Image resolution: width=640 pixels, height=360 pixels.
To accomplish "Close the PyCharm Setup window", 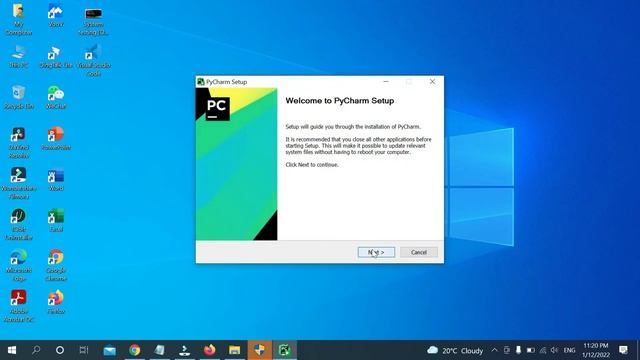I will [x=432, y=82].
